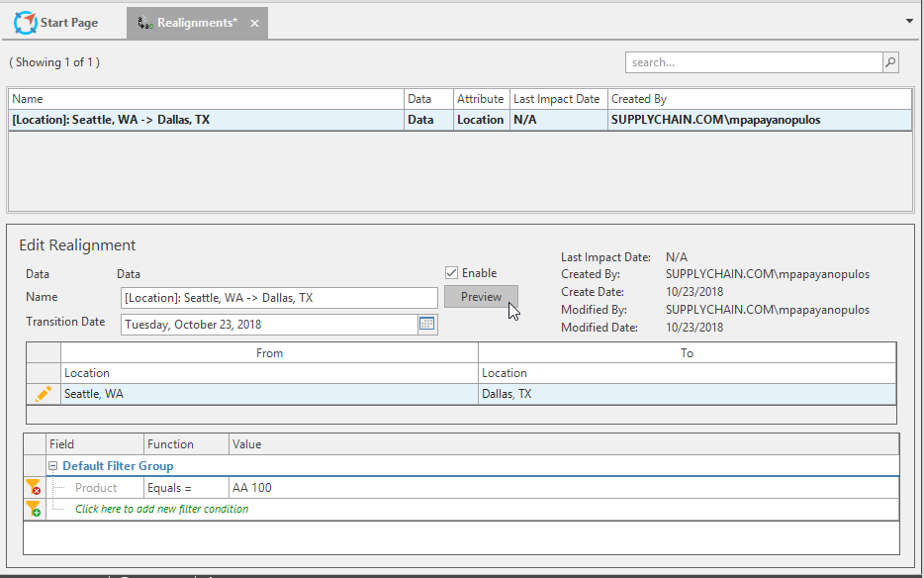The image size is (924, 578).
Task: Click the From column header
Action: pos(269,352)
